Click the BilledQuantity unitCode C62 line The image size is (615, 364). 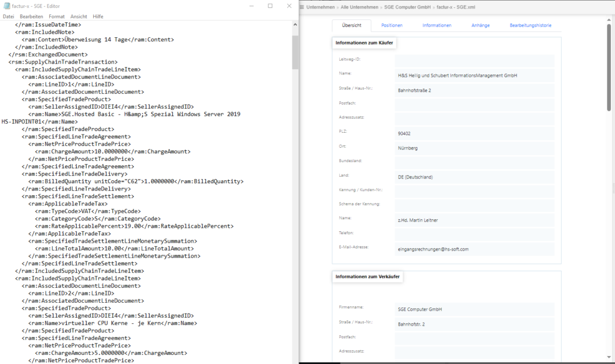pyautogui.click(x=136, y=181)
